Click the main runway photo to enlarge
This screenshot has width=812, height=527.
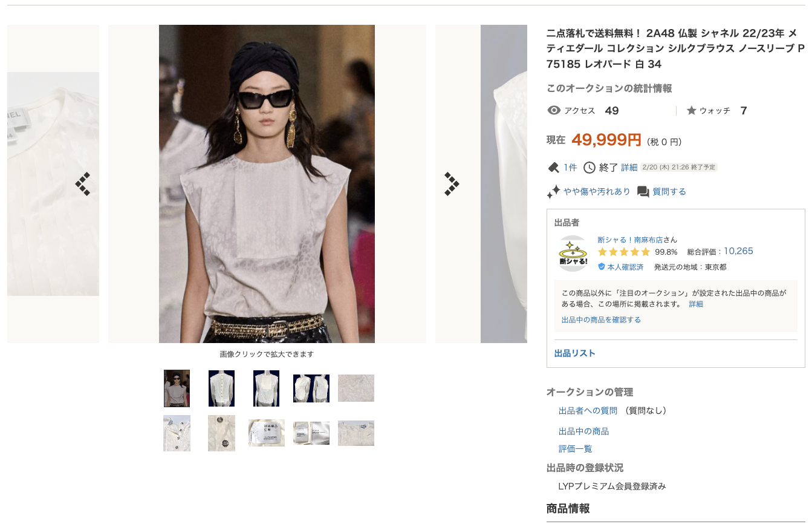(267, 184)
